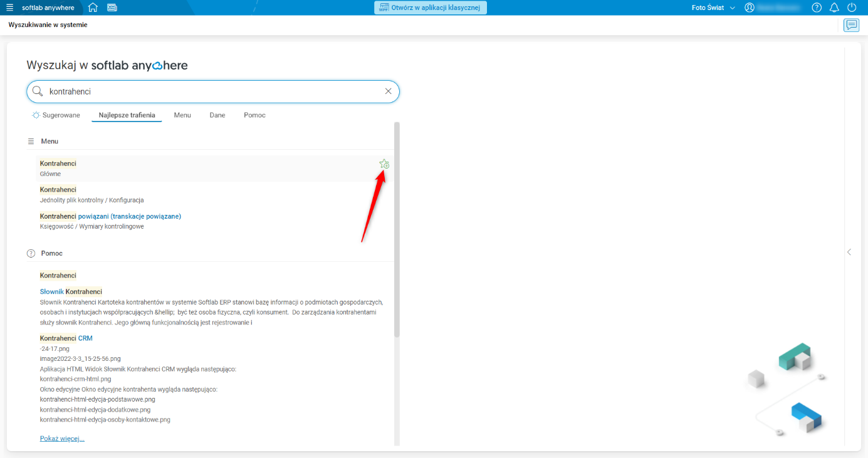868x458 pixels.
Task: Click the Sugerowane sun icon
Action: click(x=36, y=115)
